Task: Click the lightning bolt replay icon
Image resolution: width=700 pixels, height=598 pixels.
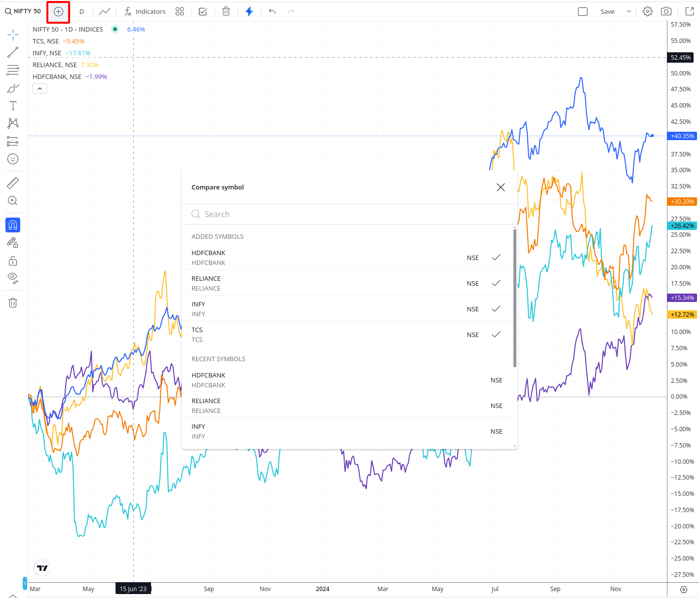Action: [249, 11]
